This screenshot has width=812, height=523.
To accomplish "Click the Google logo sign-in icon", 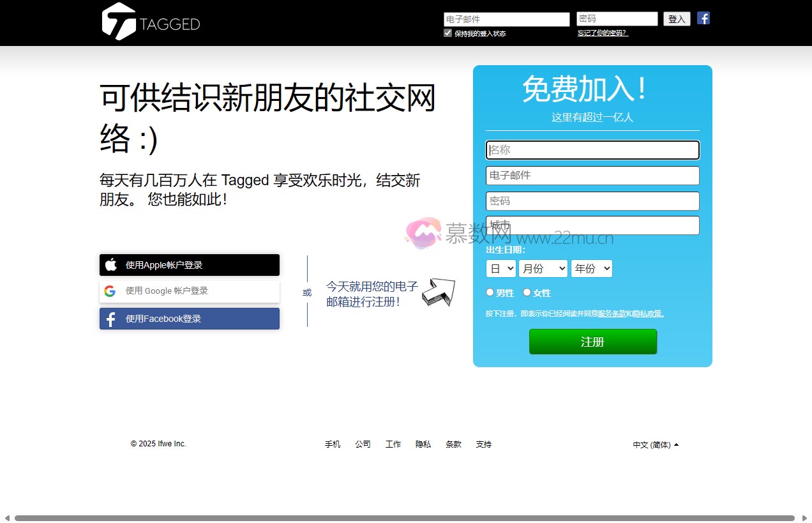I will click(110, 291).
